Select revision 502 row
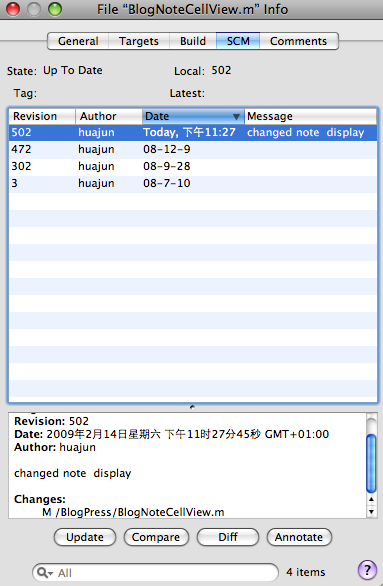383x586 pixels. [x=193, y=132]
